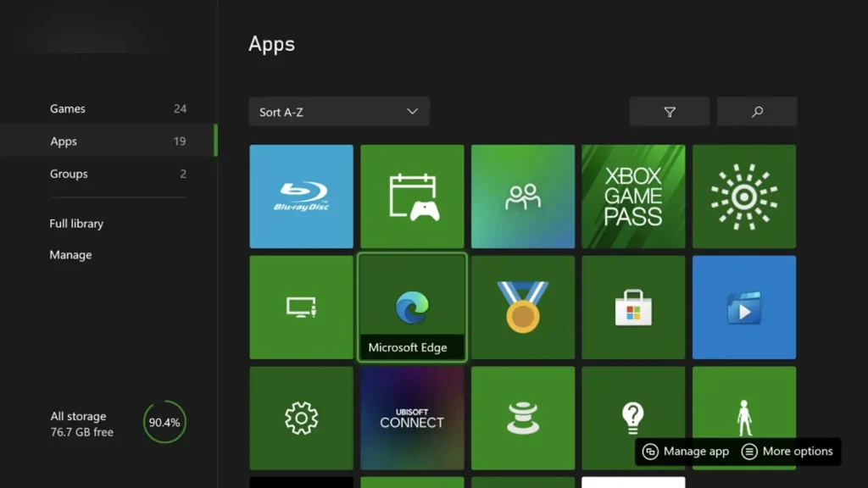Viewport: 868px width, 488px height.
Task: Open the monitor and remote app tile
Action: [301, 307]
